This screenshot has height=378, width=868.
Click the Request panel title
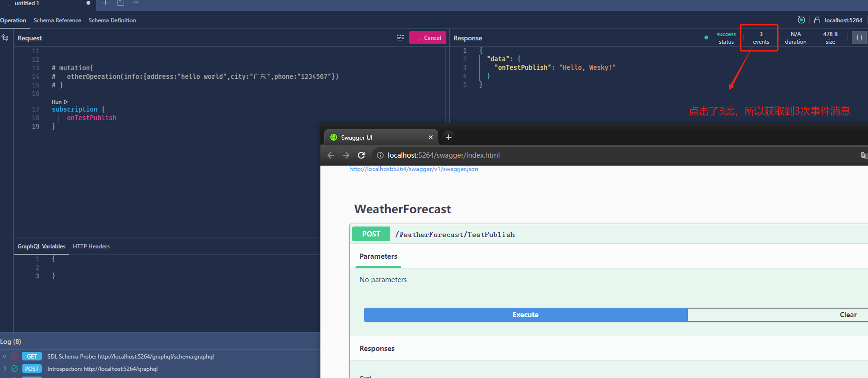tap(29, 38)
